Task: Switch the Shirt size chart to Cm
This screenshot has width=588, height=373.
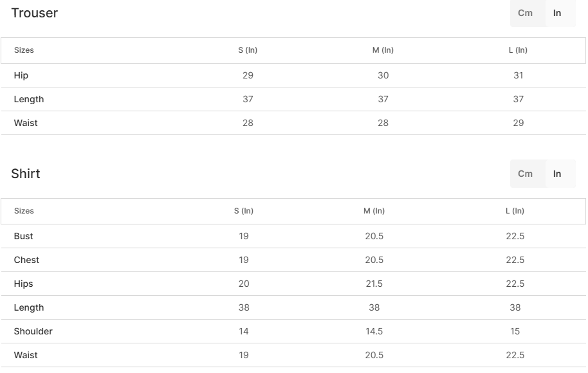Action: pos(525,174)
